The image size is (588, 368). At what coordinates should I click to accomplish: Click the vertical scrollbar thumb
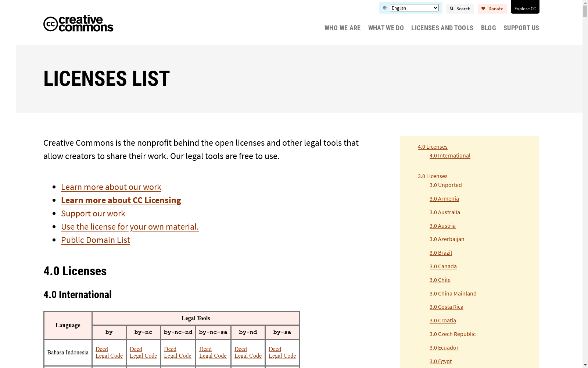point(585,12)
